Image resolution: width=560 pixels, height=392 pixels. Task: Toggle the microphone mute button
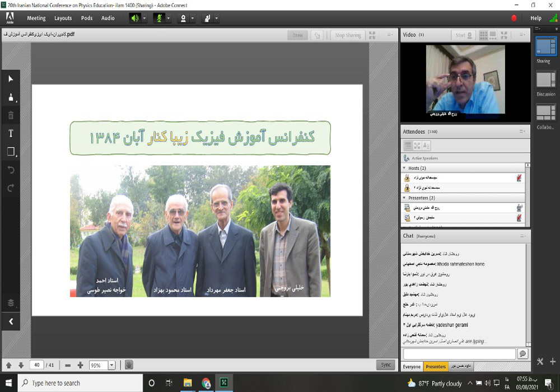[x=158, y=18]
